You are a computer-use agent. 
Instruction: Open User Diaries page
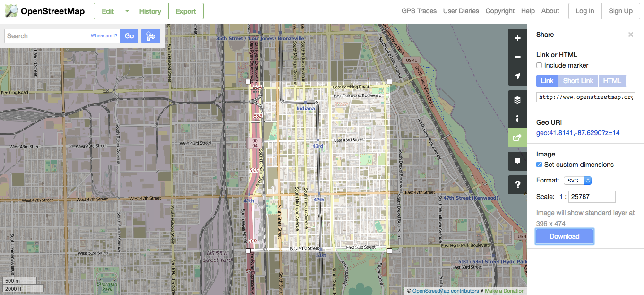[461, 11]
